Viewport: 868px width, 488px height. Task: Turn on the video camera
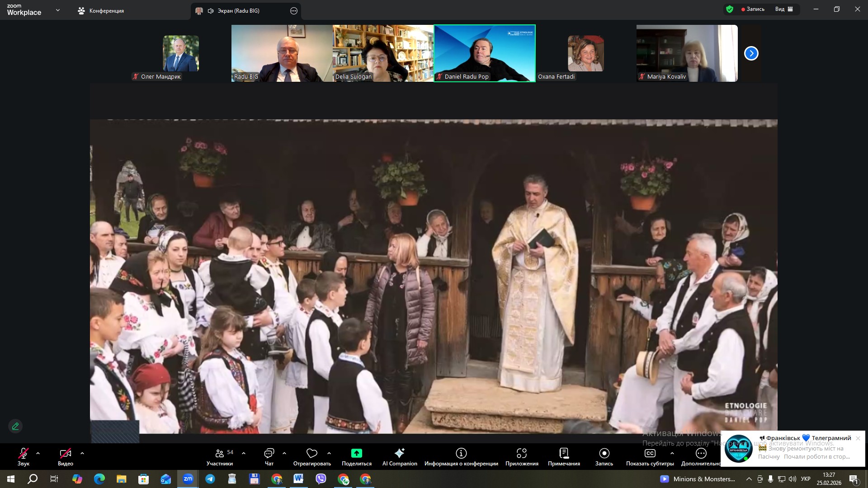click(65, 453)
